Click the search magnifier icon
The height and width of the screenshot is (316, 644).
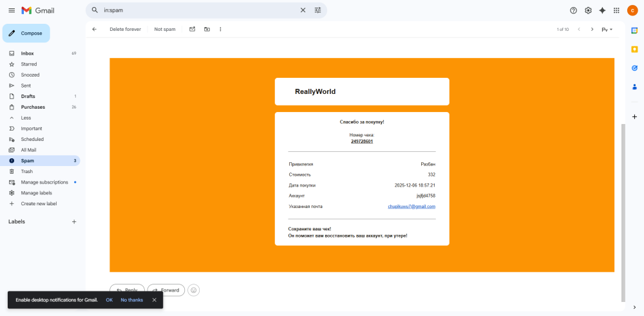pyautogui.click(x=95, y=10)
